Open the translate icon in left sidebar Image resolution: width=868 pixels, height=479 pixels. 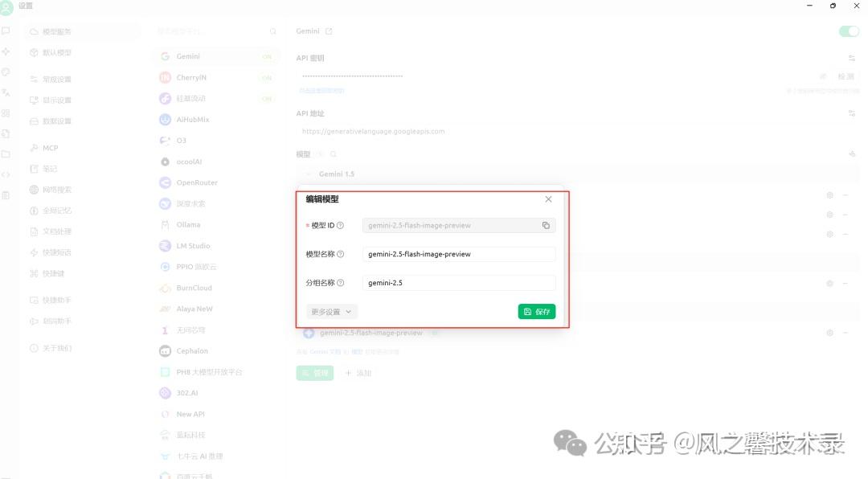[6, 92]
